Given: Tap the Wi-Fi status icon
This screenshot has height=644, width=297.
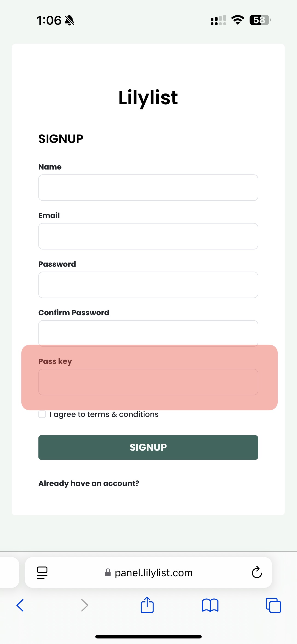Looking at the screenshot, I should point(238,20).
